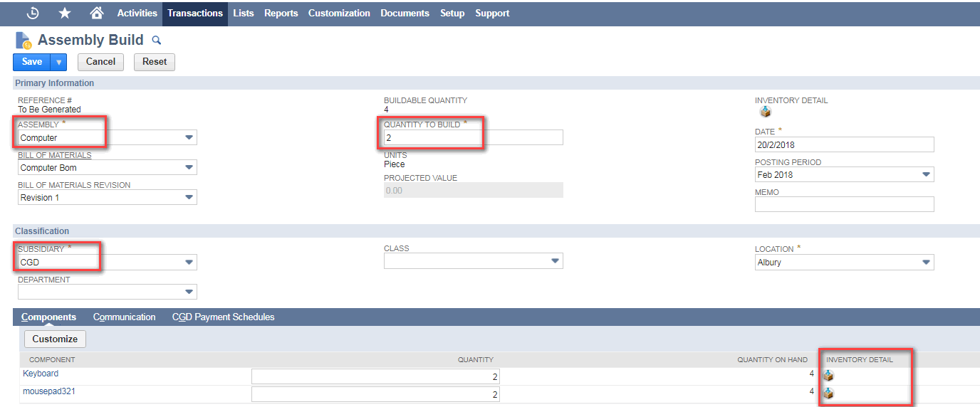
Task: Click the Cancel button
Action: 100,62
